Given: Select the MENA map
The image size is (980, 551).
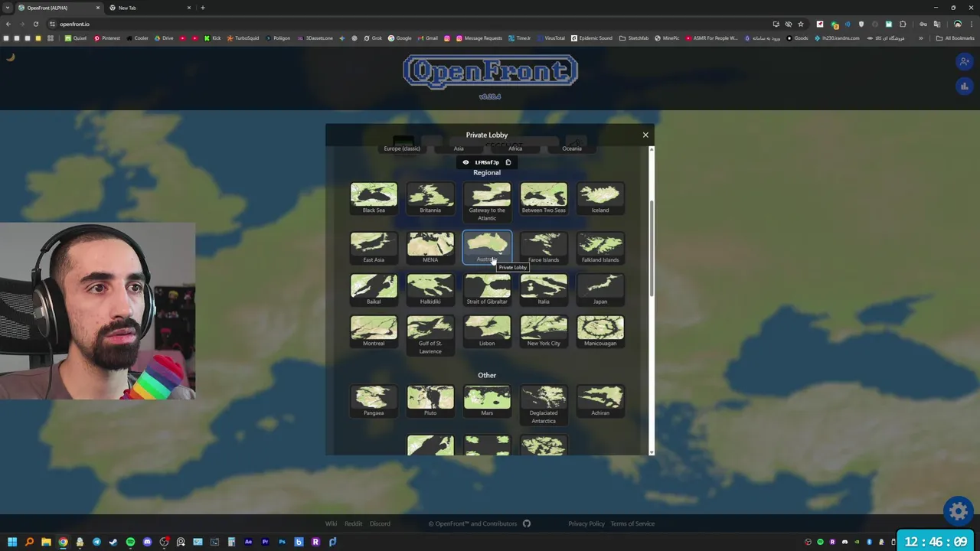Looking at the screenshot, I should (430, 248).
